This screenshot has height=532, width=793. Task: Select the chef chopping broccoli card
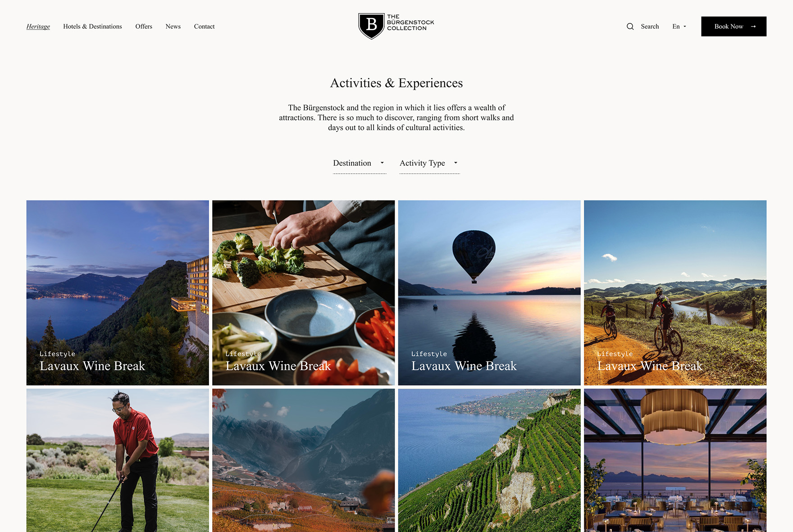point(303,293)
